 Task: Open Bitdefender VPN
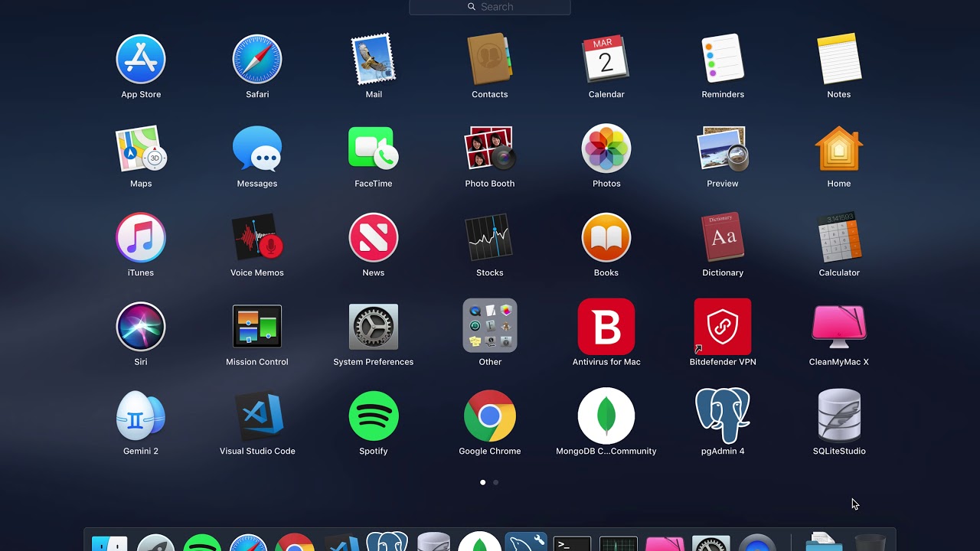pyautogui.click(x=723, y=327)
